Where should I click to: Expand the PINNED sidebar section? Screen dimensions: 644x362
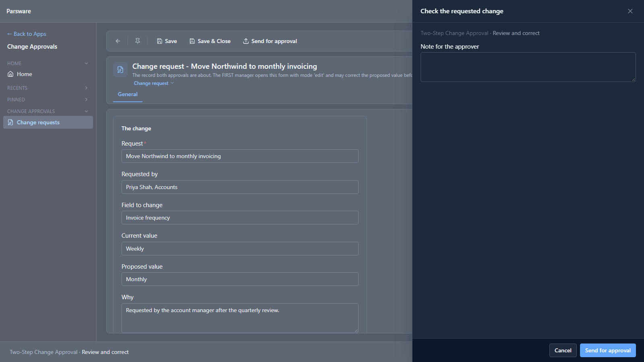(x=86, y=100)
